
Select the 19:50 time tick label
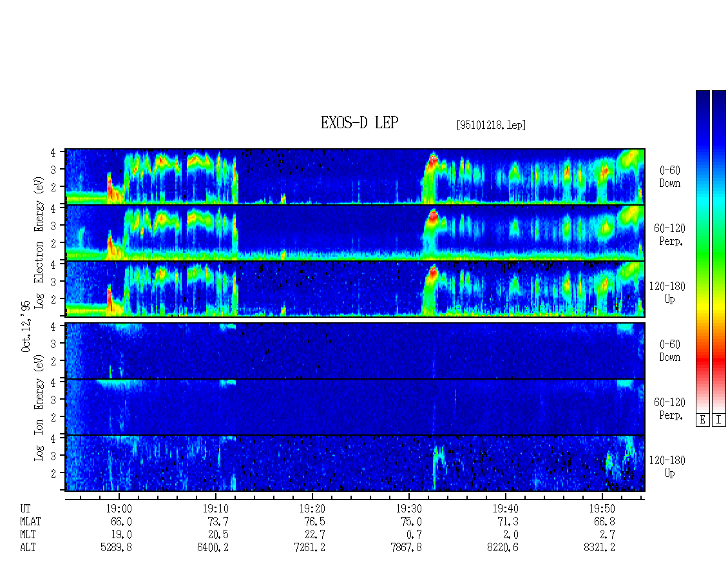(602, 509)
